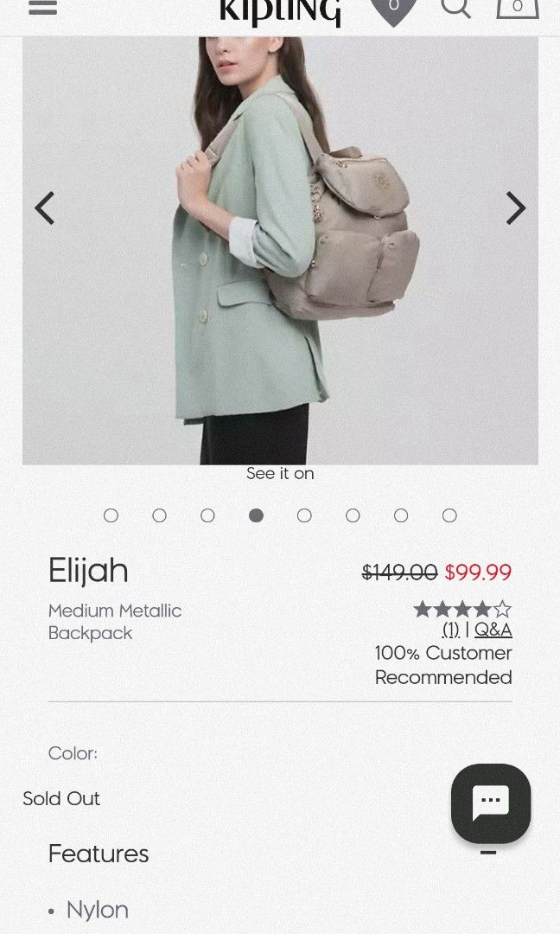Screen dimensions: 560x934
Task: Open the search magnifier icon
Action: pyautogui.click(x=456, y=8)
